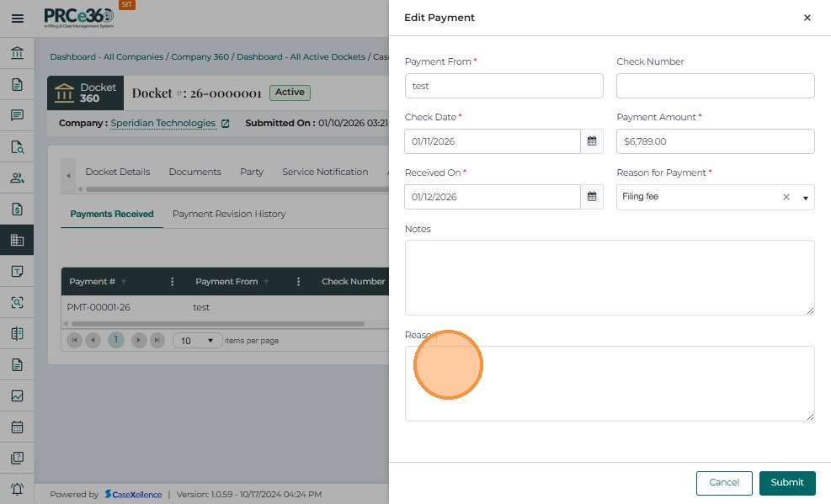Submit the Edit Payment form
The image size is (831, 504).
tap(786, 482)
